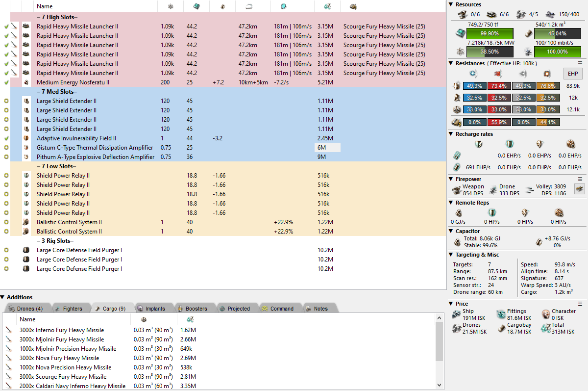Toggle state of Medium Energy Nosferatu II
The height and width of the screenshot is (391, 588).
click(x=6, y=82)
